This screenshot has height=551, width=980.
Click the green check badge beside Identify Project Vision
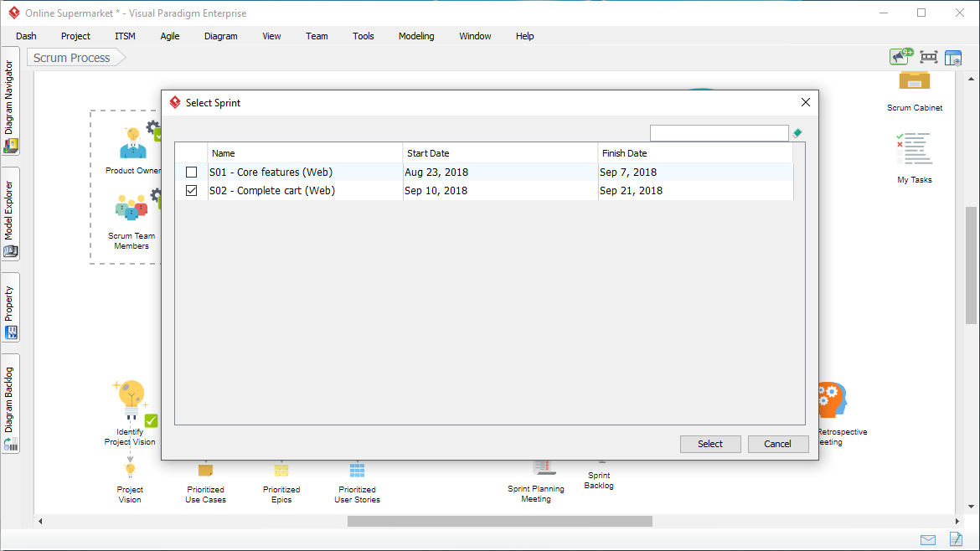[x=152, y=420]
